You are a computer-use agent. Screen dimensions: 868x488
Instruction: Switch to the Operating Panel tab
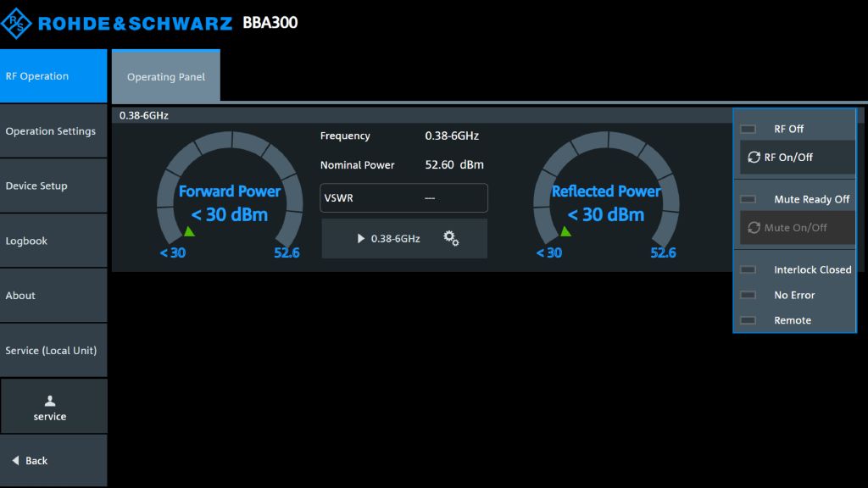pyautogui.click(x=166, y=77)
